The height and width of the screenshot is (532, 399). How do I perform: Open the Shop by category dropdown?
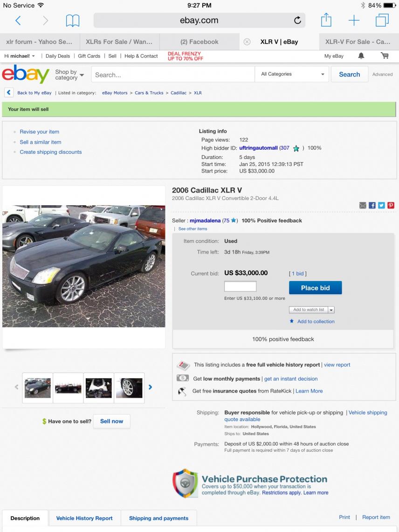click(69, 75)
